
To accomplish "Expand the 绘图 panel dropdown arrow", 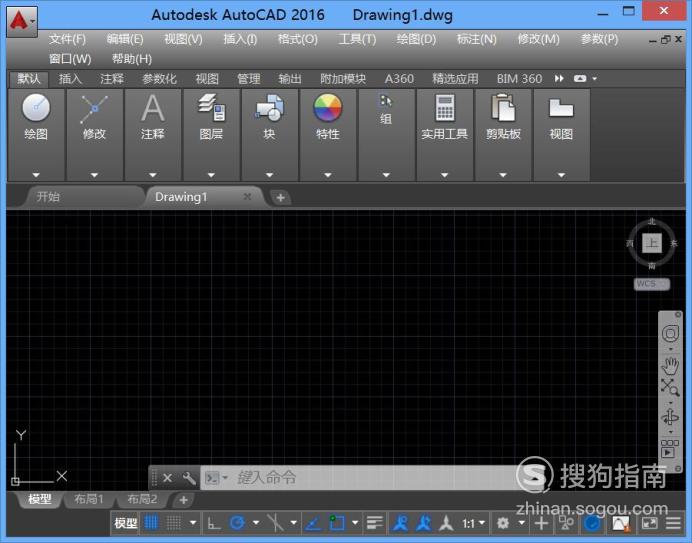I will coord(36,175).
